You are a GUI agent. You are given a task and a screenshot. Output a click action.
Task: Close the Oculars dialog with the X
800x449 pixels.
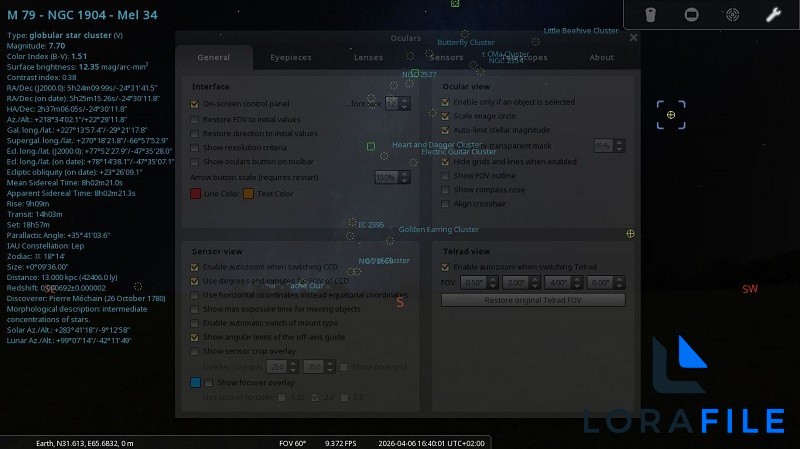coord(633,37)
